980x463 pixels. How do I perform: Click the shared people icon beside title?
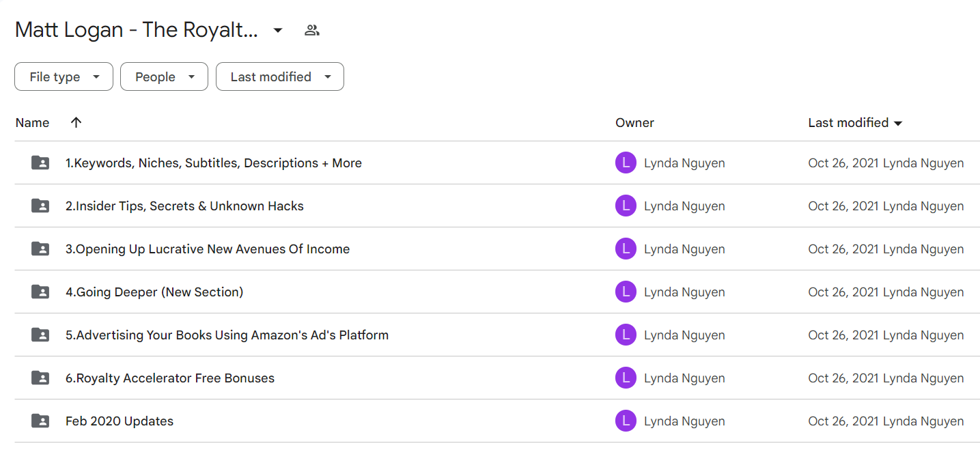[312, 30]
